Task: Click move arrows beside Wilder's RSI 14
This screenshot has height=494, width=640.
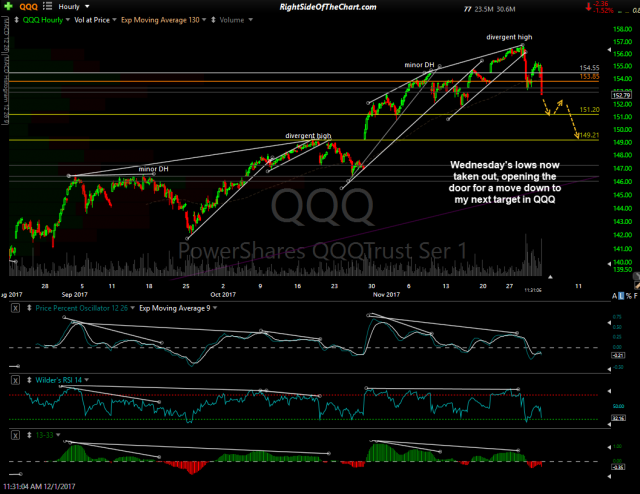Action: pos(29,380)
